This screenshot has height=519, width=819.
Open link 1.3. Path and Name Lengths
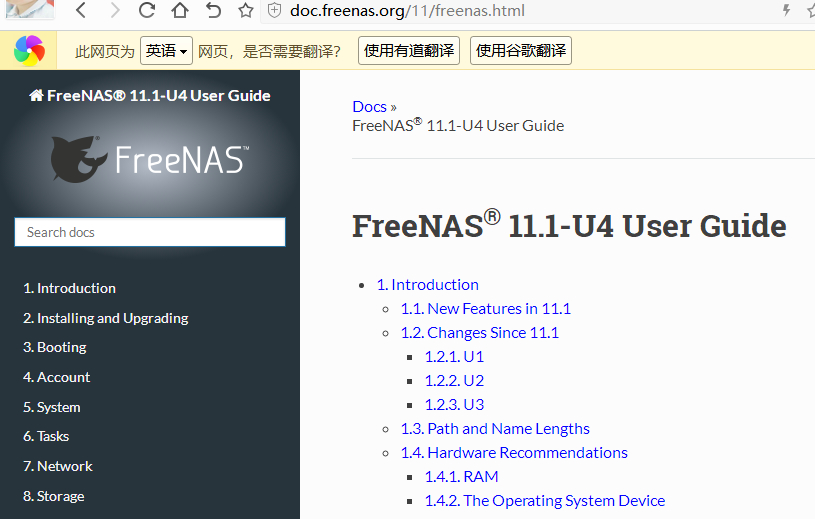click(495, 429)
